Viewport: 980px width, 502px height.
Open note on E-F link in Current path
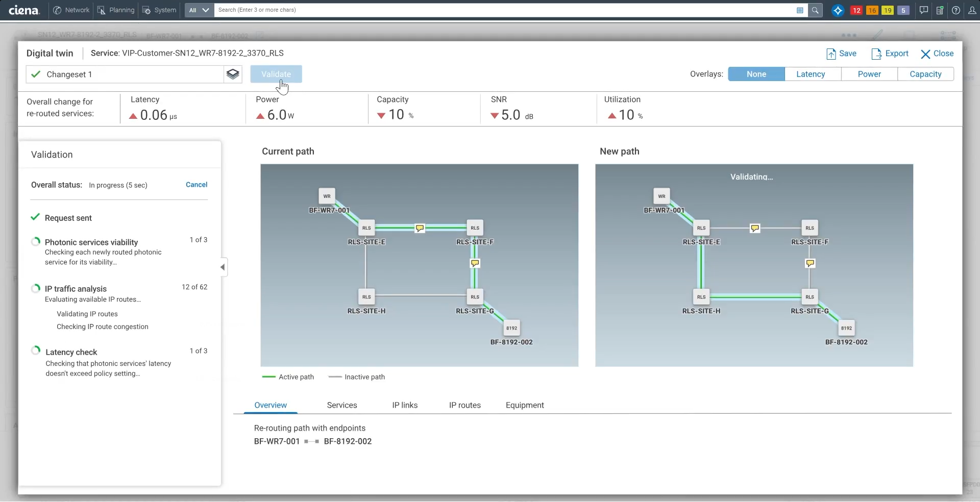click(420, 228)
